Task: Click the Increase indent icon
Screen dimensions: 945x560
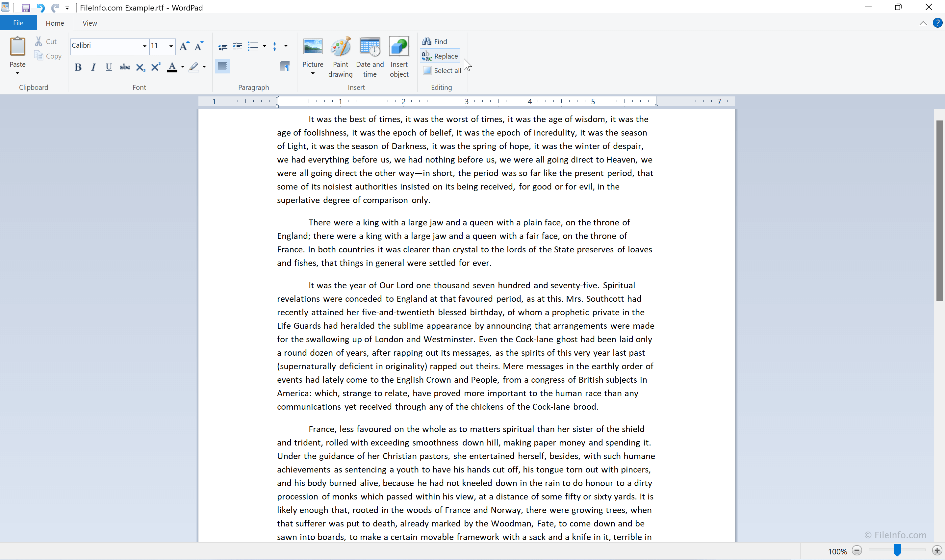Action: tap(237, 46)
